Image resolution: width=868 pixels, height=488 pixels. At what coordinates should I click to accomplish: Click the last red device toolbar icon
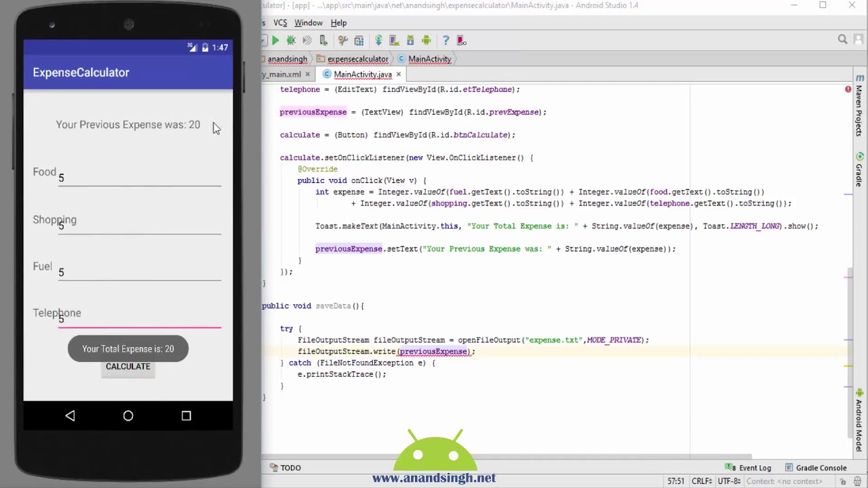461,41
